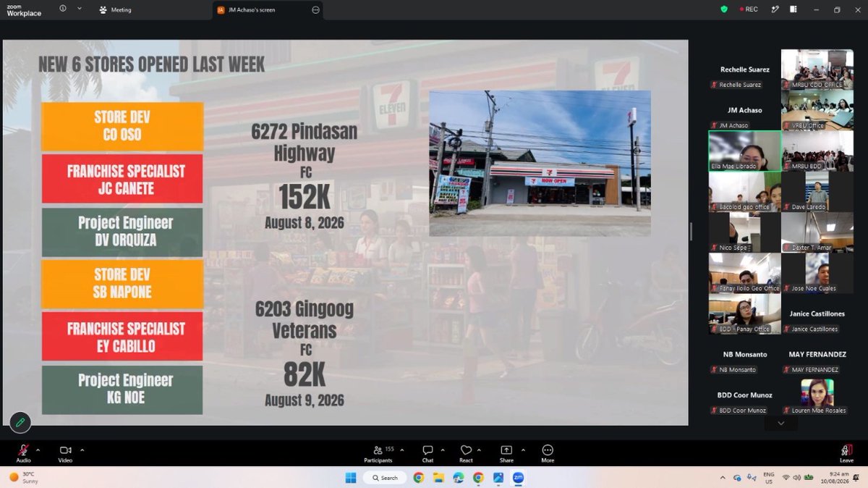This screenshot has height=488, width=868.
Task: Open the volume speaker tray icon
Action: tap(797, 478)
